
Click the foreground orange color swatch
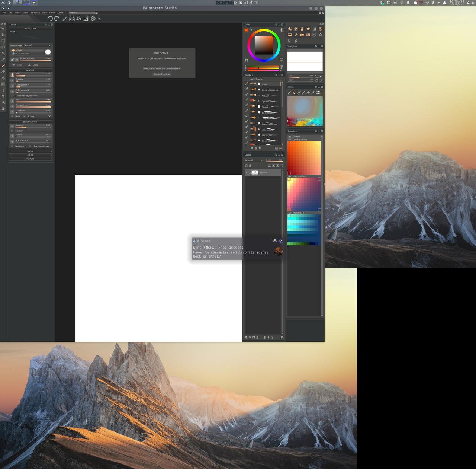tap(246, 30)
